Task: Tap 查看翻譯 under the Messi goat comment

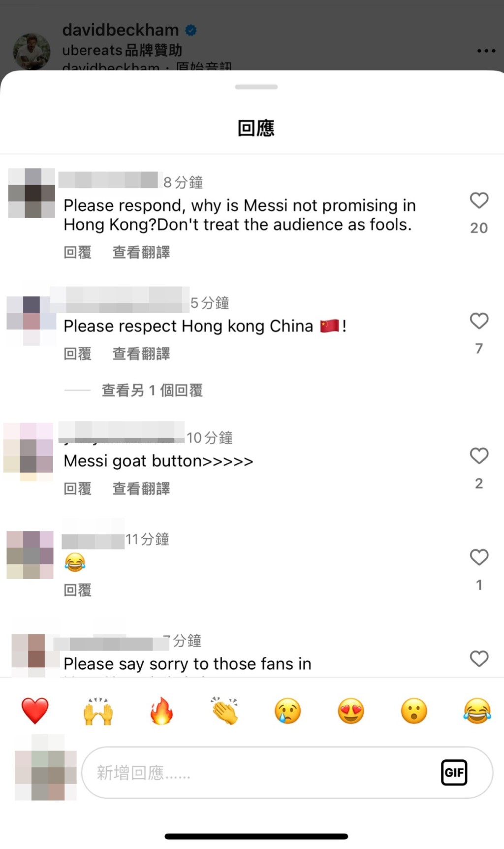Action: pos(141,489)
